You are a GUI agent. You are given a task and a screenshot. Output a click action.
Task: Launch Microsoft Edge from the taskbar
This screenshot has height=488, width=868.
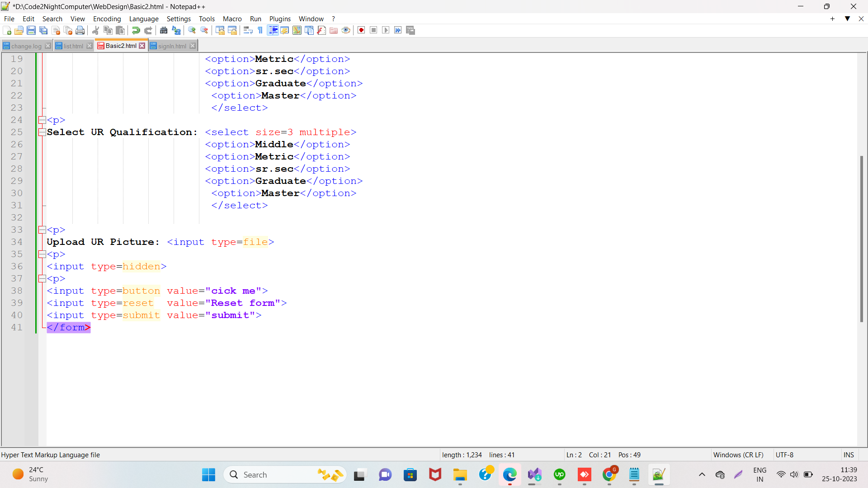510,475
